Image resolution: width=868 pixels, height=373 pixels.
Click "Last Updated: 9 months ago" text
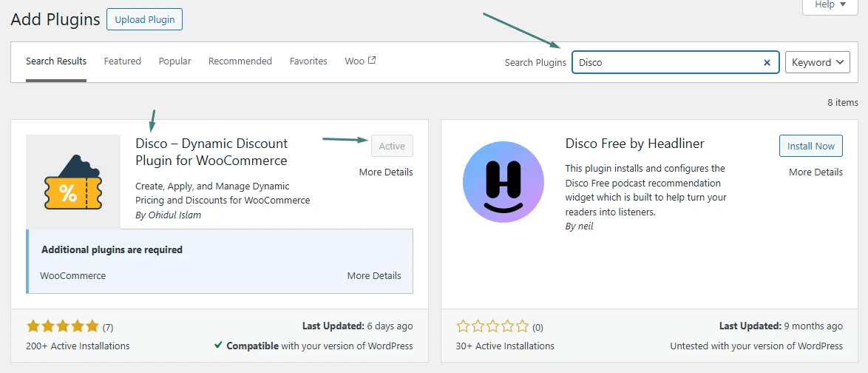781,326
